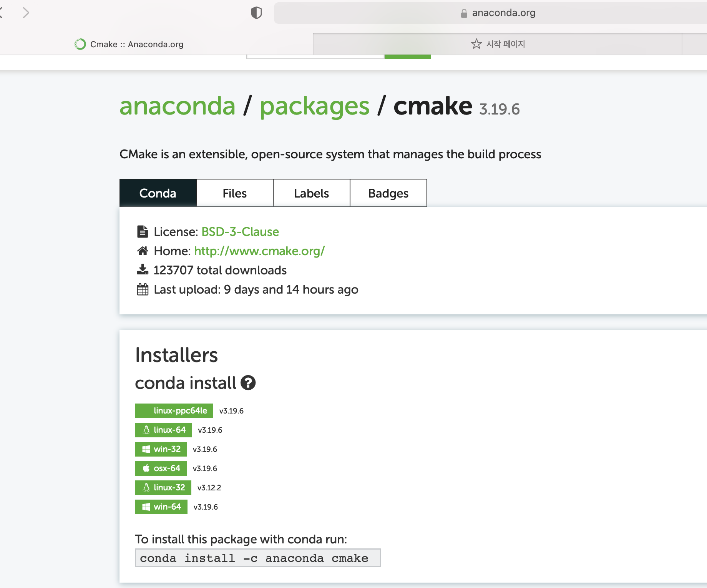Click the total downloads icon
The width and height of the screenshot is (707, 588).
coord(143,269)
